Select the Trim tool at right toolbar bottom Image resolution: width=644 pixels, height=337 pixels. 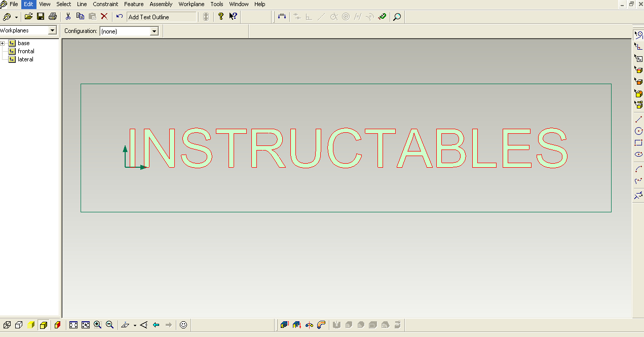(x=638, y=196)
